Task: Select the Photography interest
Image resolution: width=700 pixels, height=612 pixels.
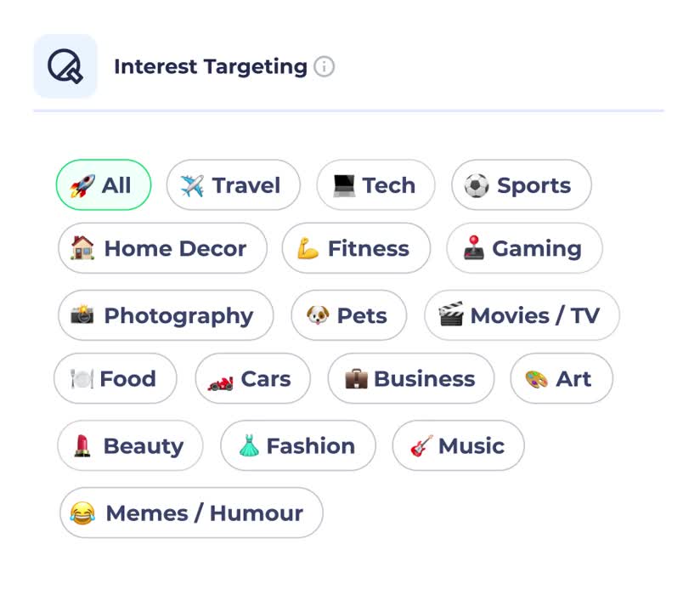Action: (166, 315)
